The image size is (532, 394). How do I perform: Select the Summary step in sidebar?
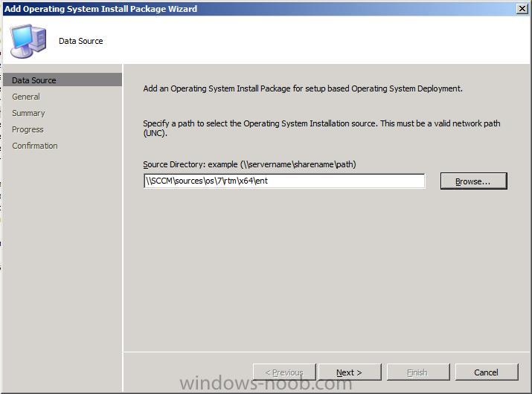28,113
